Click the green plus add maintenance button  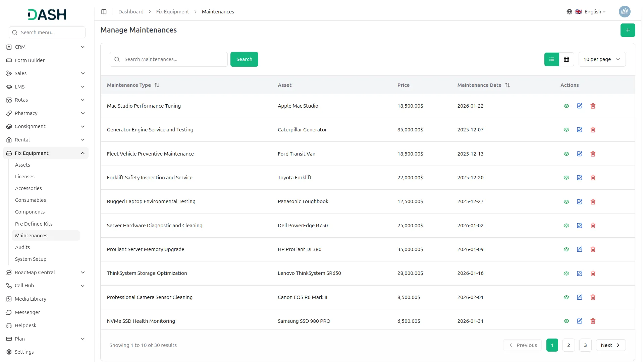[627, 30]
